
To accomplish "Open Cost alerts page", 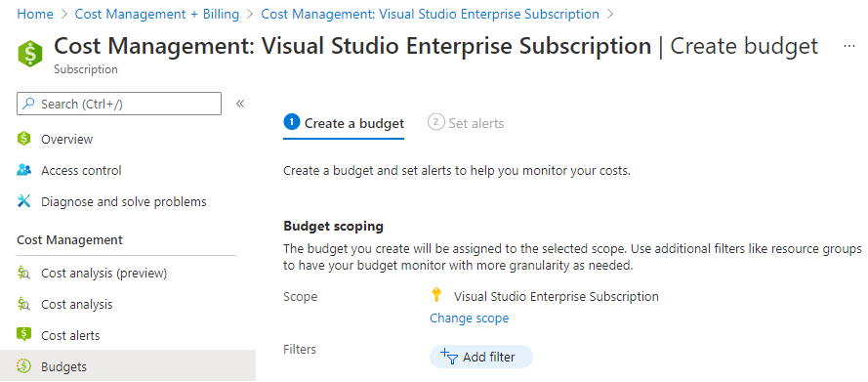I will pos(70,335).
